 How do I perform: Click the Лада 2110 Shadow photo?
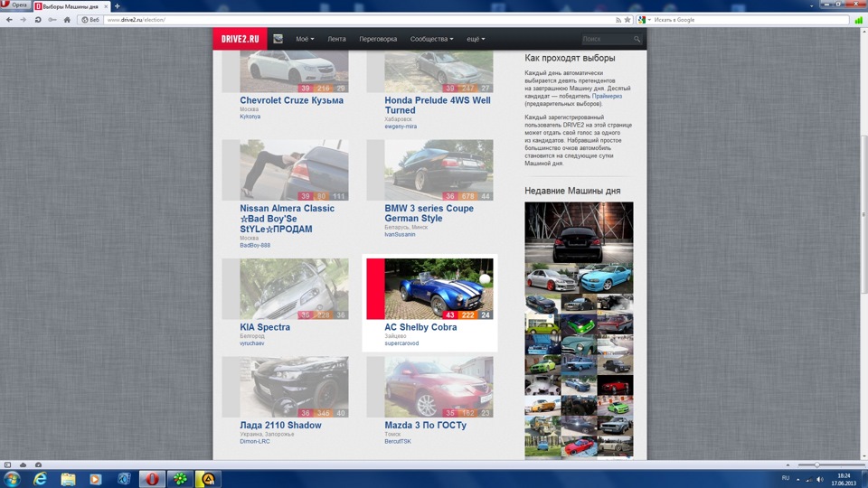294,387
